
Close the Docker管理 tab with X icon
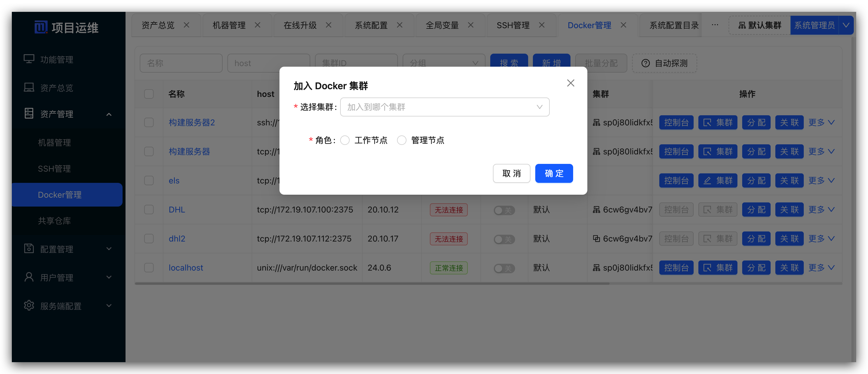pos(623,25)
